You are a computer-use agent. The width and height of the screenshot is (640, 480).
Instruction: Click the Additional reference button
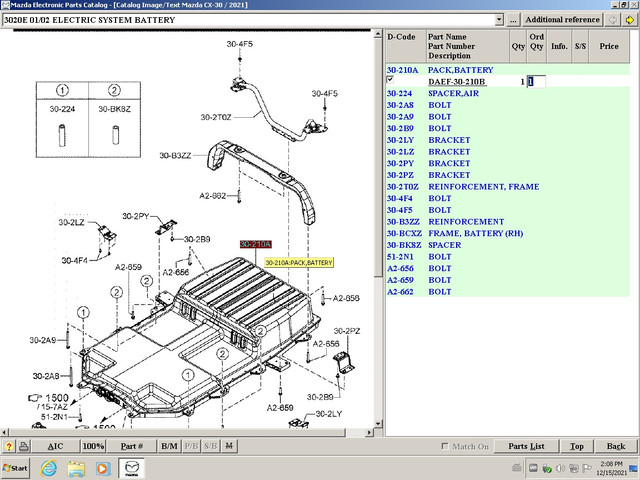562,20
